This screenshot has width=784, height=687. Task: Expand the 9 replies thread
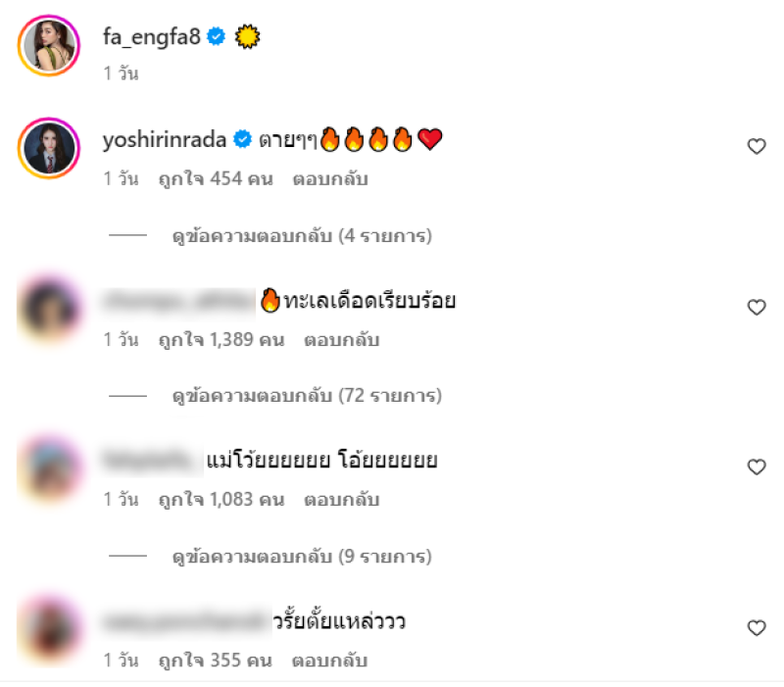[302, 556]
